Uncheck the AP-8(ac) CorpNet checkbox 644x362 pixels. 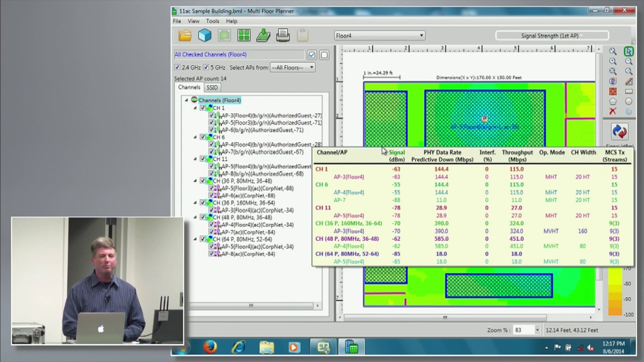click(211, 254)
